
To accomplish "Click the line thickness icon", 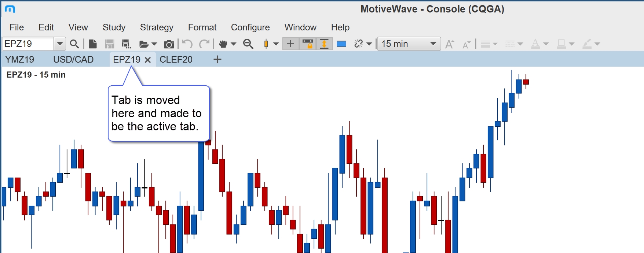I will coord(485,44).
